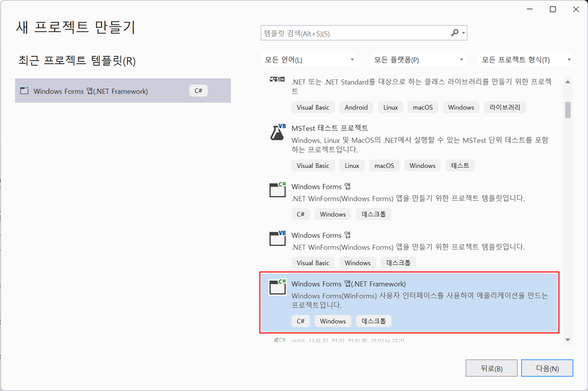Select the highlighted Windows Forms 앱(.NET Framework) title
This screenshot has width=588, height=391.
pyautogui.click(x=348, y=284)
